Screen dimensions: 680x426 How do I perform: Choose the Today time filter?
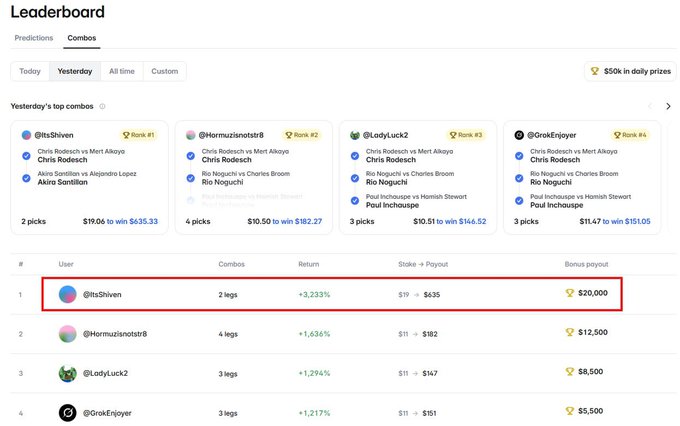point(30,71)
